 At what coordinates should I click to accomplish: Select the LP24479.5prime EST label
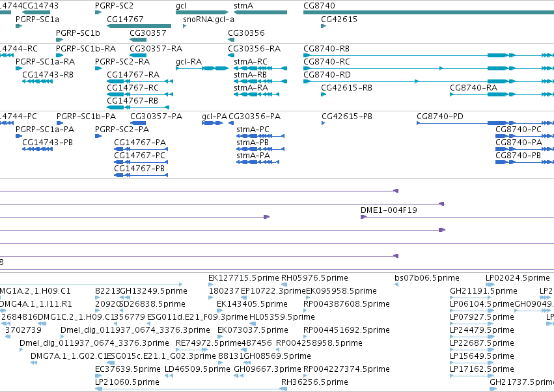(482, 330)
